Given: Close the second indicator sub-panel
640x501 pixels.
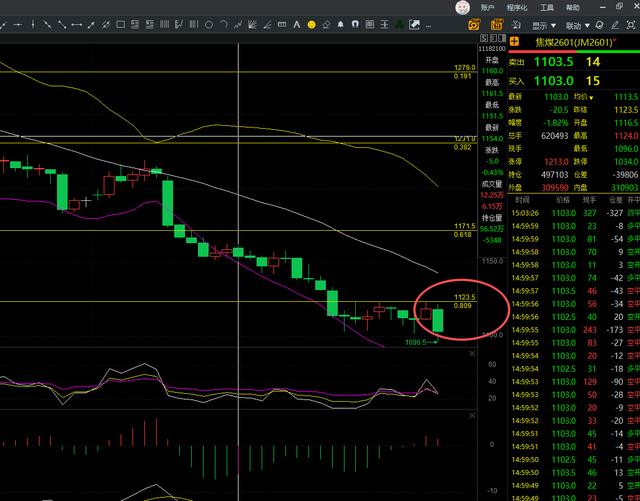Looking at the screenshot, I should coord(472,416).
